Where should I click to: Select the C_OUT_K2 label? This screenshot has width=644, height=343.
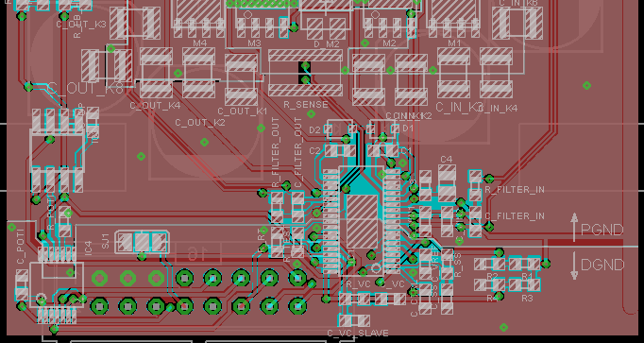point(200,123)
